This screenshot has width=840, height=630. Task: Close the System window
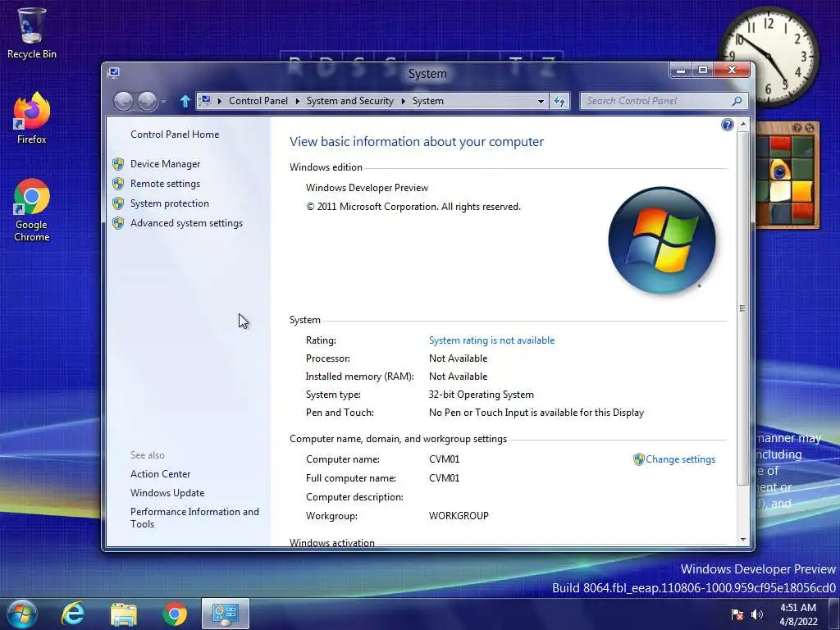(x=733, y=71)
